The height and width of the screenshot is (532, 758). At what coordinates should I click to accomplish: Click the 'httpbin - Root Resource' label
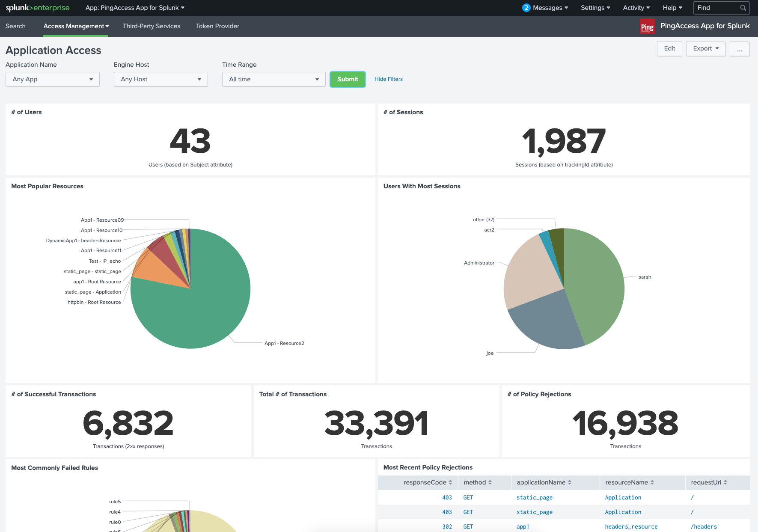94,302
